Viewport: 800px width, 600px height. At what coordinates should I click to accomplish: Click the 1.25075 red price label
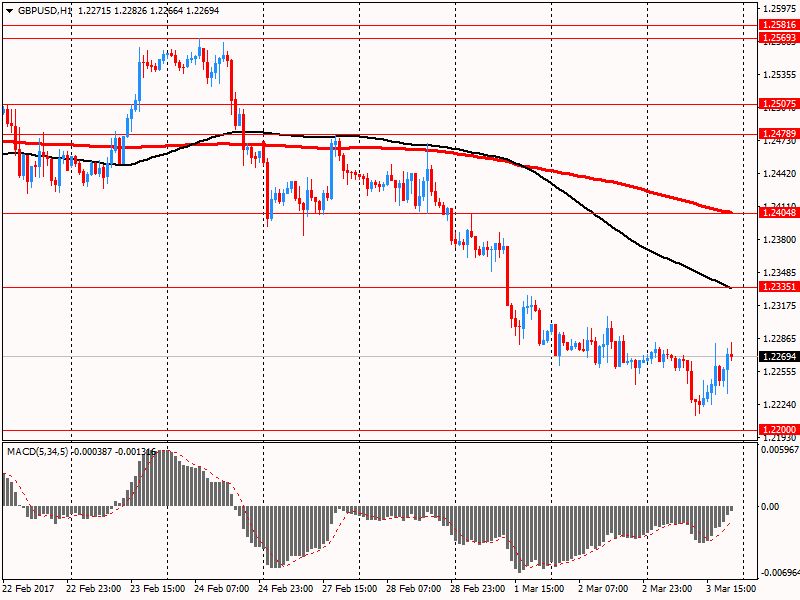click(x=779, y=104)
